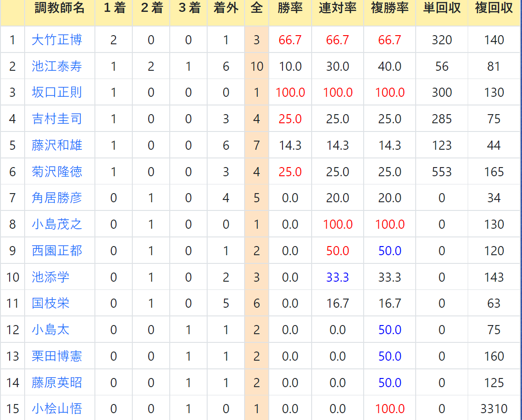Open trainer link 国枝栄

point(50,304)
